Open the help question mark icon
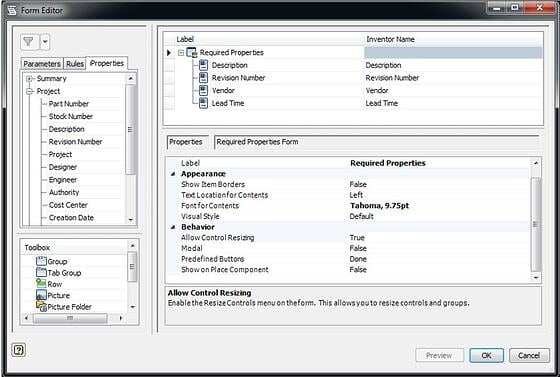 [19, 350]
